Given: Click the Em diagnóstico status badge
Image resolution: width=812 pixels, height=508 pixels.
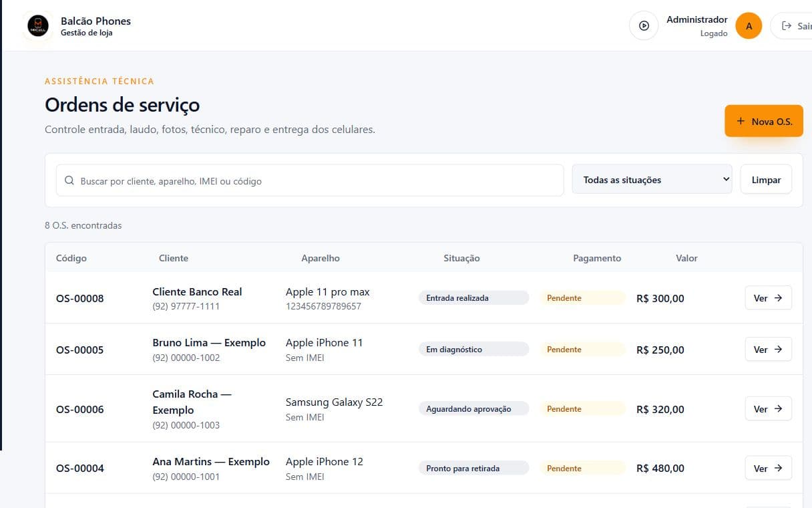Looking at the screenshot, I should [473, 350].
